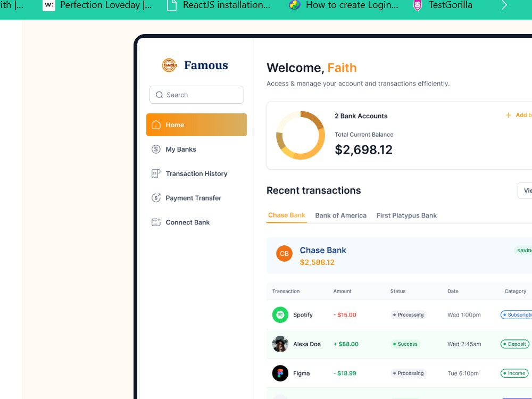Click the Figma logo icon
The image size is (532, 399).
click(x=280, y=373)
